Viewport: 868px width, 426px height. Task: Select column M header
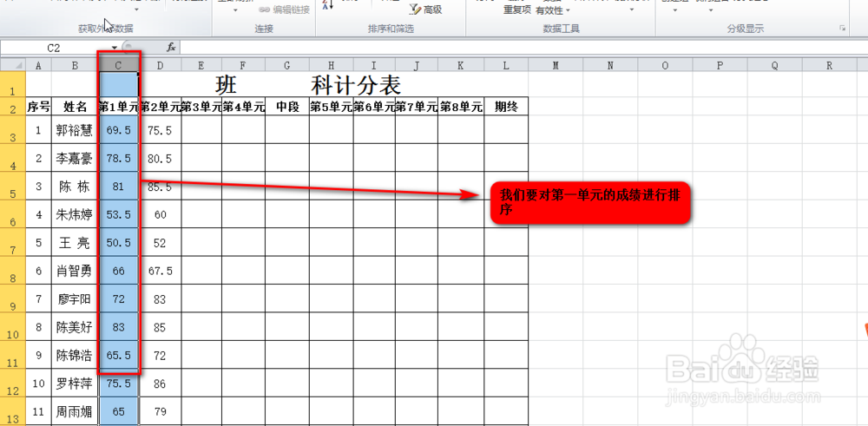point(556,65)
